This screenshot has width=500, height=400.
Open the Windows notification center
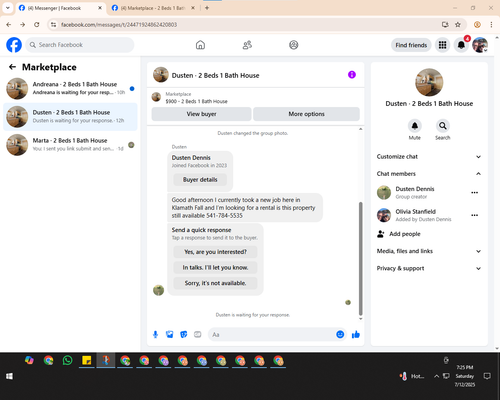coord(487,376)
